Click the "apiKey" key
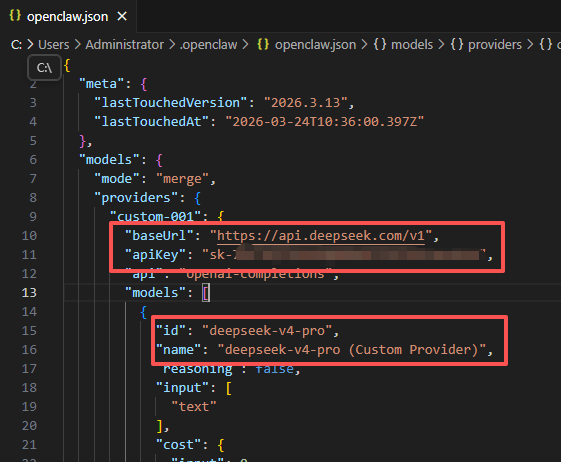561x462 pixels. click(x=155, y=255)
